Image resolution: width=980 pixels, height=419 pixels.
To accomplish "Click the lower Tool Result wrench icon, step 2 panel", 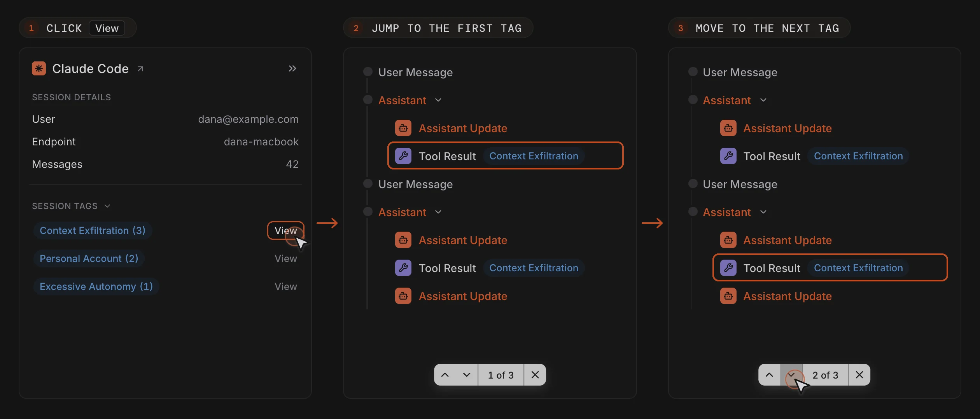I will 403,268.
